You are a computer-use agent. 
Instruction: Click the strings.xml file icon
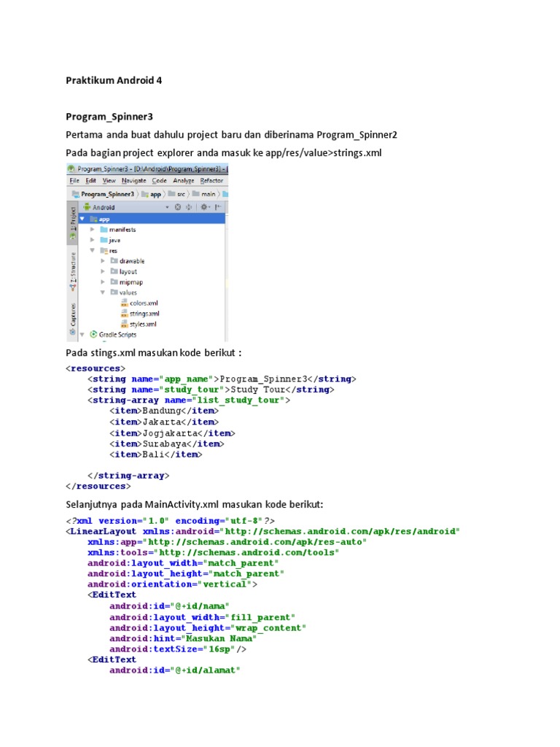click(x=124, y=313)
